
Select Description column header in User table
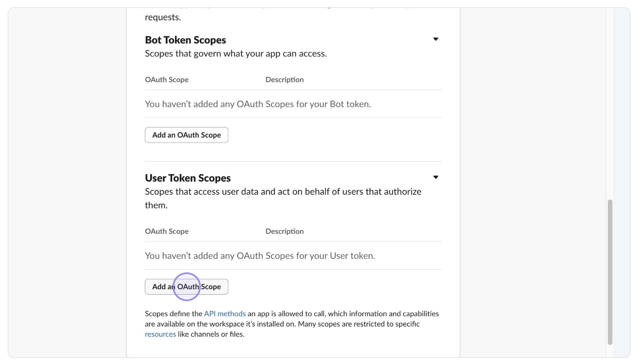click(285, 231)
